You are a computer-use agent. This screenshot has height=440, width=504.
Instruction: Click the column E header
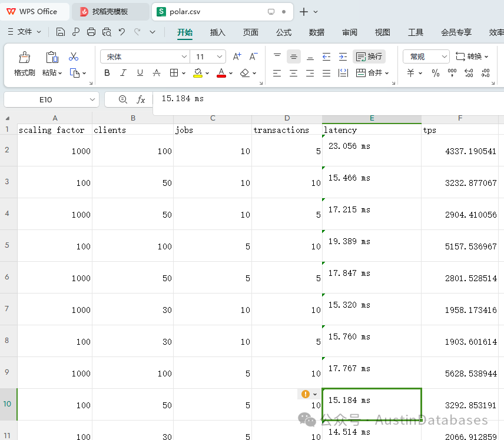pos(372,118)
